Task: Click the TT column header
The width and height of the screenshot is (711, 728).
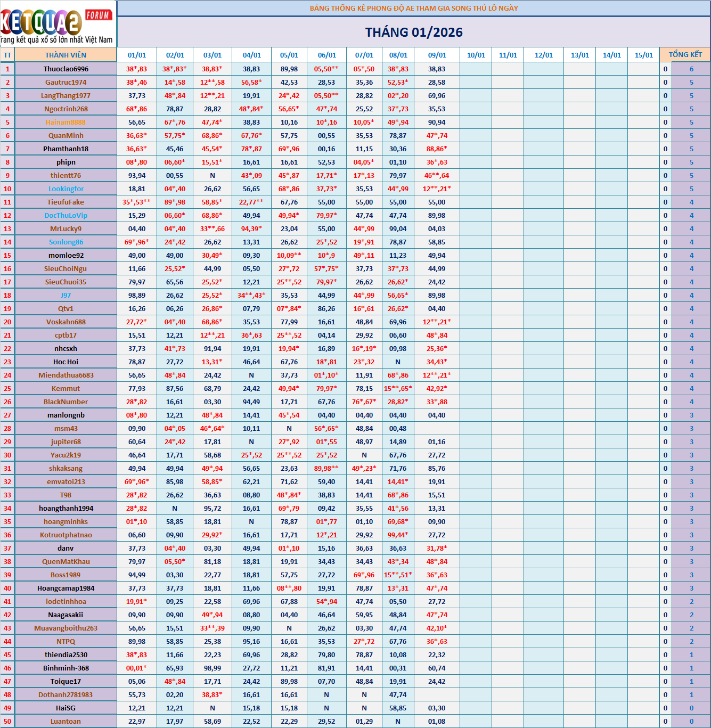Action: [x=7, y=55]
